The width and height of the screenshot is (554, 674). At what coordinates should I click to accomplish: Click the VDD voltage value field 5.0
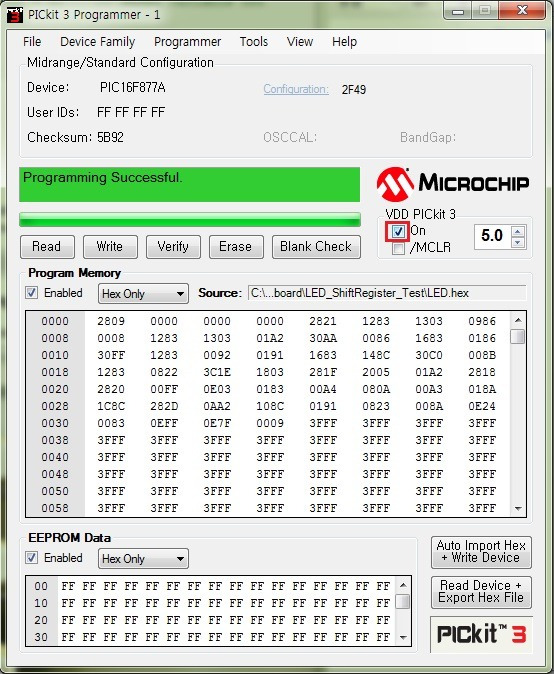pyautogui.click(x=493, y=236)
